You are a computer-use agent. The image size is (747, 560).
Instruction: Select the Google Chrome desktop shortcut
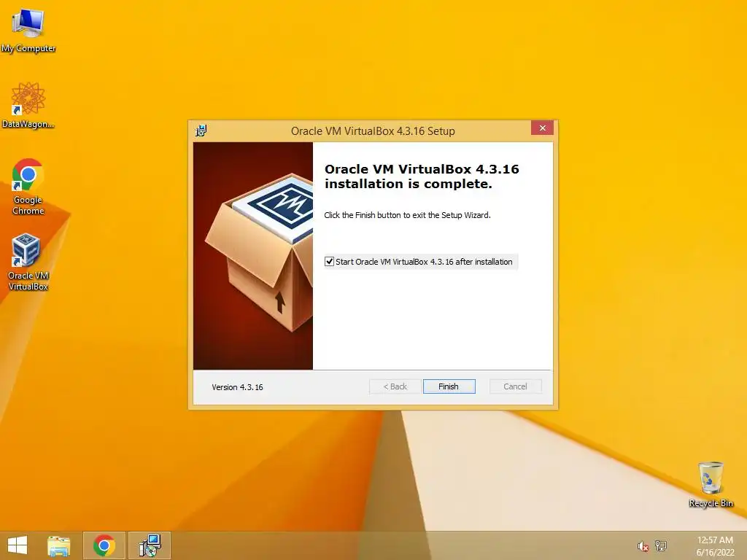click(28, 187)
